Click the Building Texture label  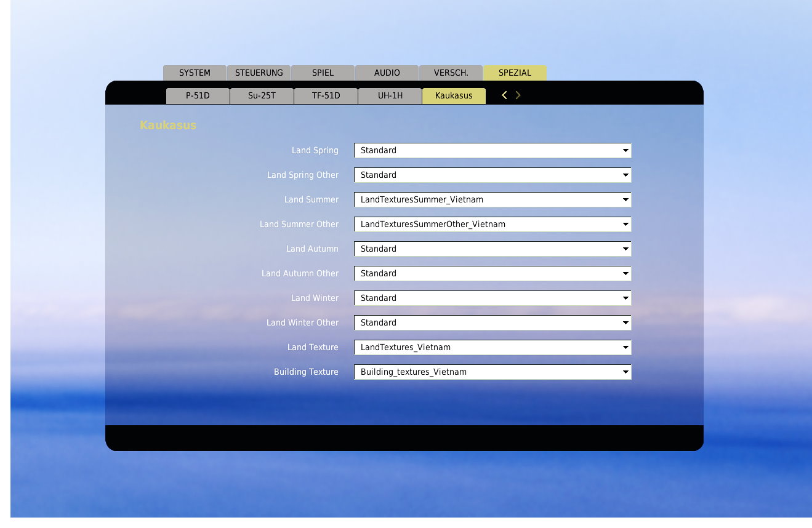(306, 372)
